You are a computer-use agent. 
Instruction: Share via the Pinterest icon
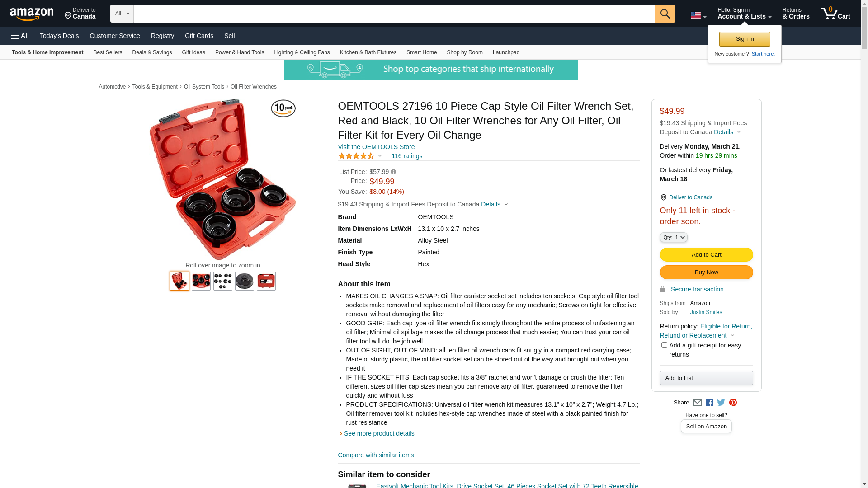(733, 403)
